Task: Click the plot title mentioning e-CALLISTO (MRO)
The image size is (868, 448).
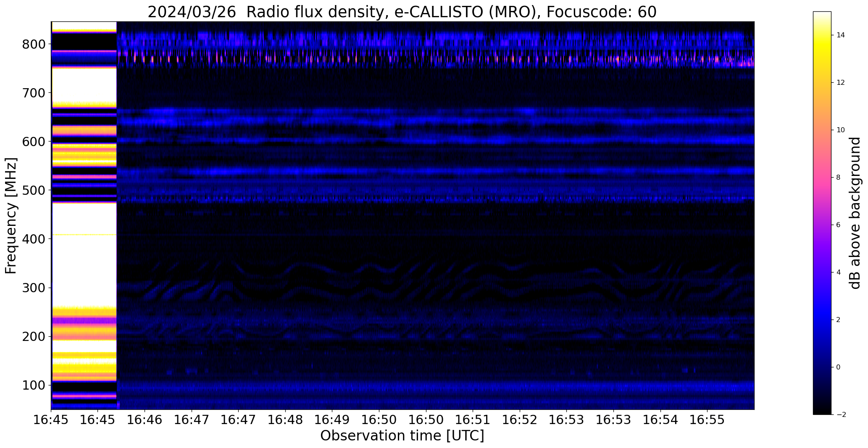Action: (x=402, y=12)
